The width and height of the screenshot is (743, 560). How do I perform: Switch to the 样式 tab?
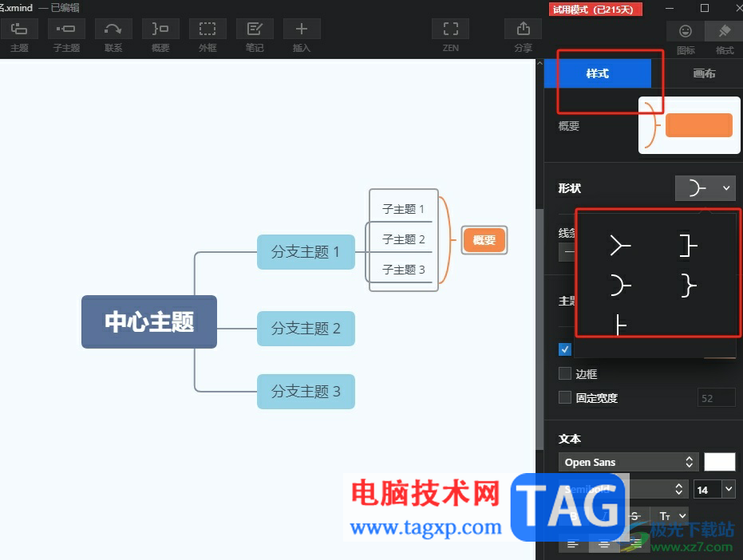(x=597, y=73)
